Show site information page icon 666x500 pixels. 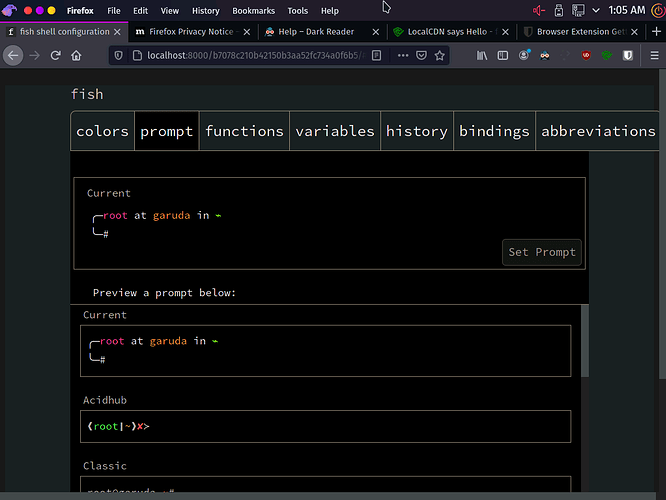[x=137, y=55]
